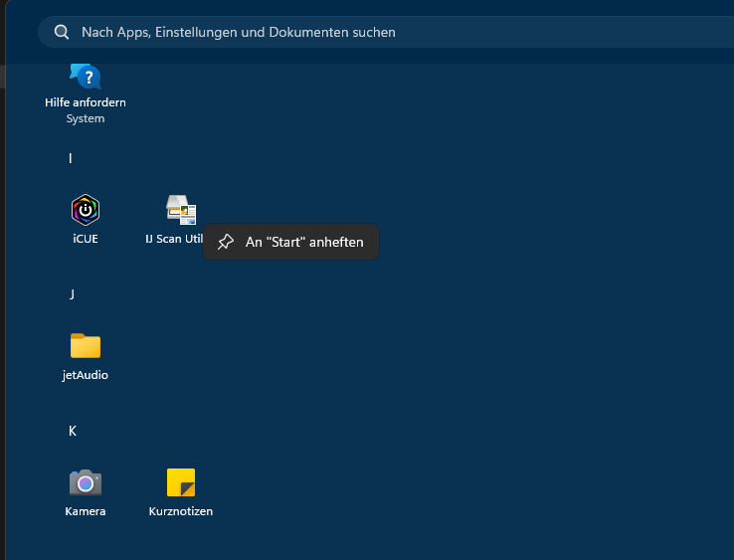Click the pin icon in context menu
Screen dimensions: 734x560
226,242
